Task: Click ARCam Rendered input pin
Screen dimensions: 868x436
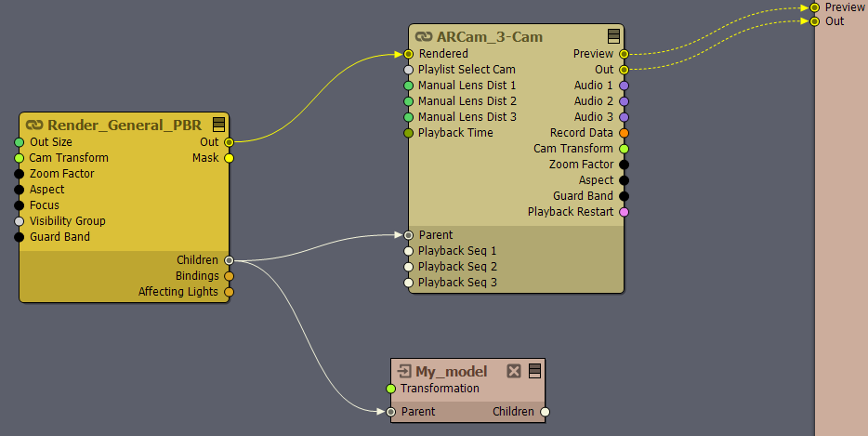Action: [409, 54]
